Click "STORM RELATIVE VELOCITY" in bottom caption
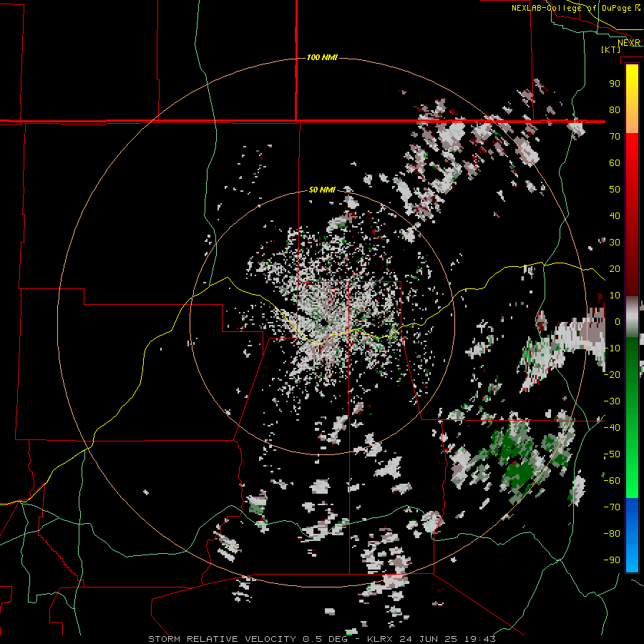The width and height of the screenshot is (644, 644). pos(223,639)
